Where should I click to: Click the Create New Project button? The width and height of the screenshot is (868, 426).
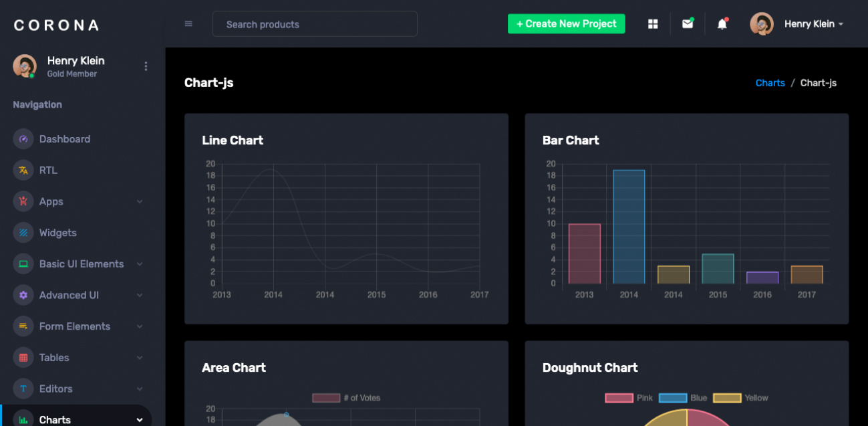tap(566, 24)
